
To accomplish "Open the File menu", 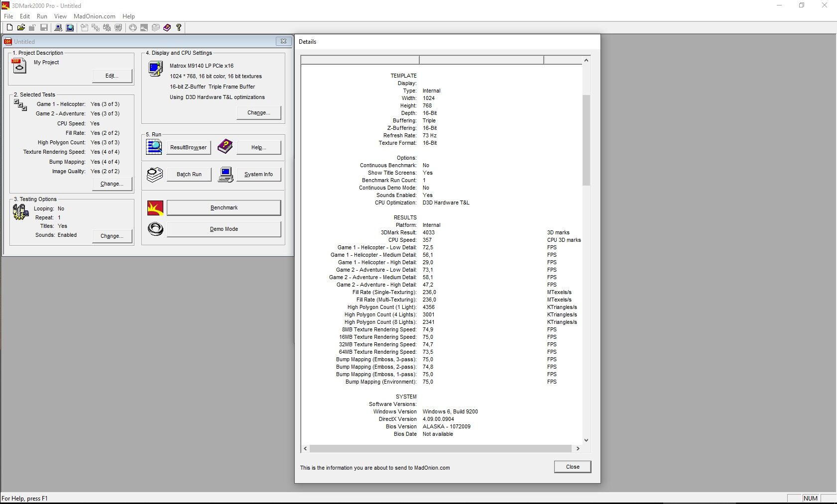I will pyautogui.click(x=8, y=16).
